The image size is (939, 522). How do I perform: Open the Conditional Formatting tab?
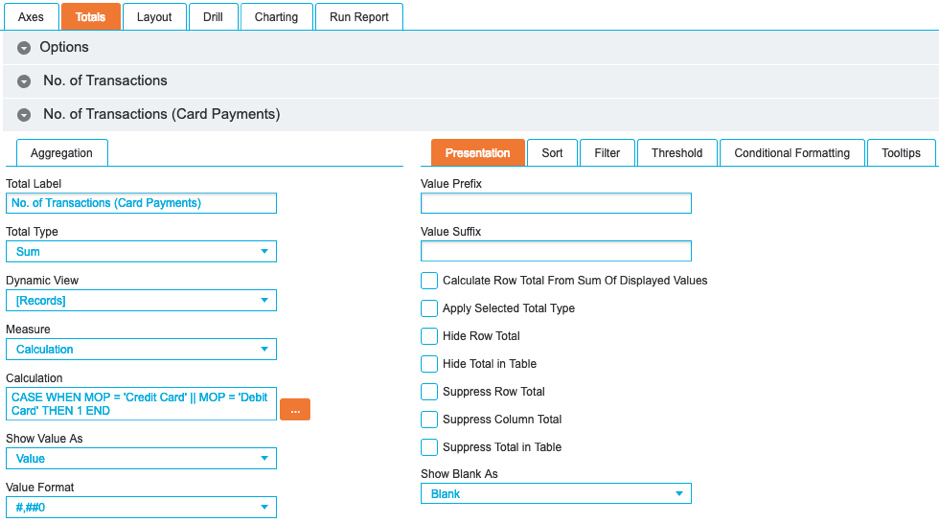(792, 153)
